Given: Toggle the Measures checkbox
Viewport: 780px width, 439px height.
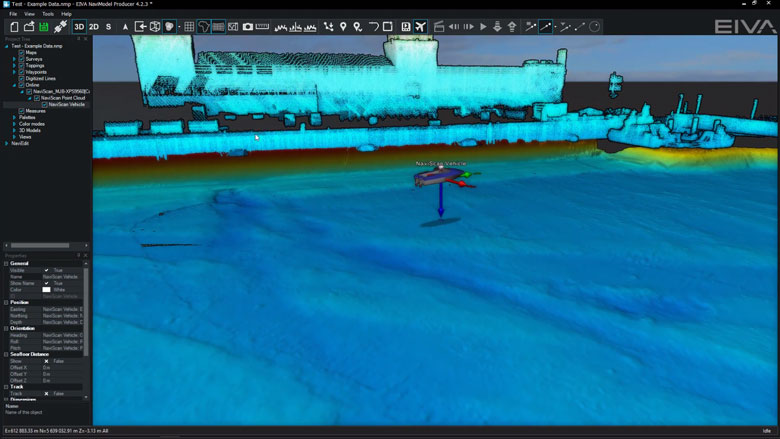Looking at the screenshot, I should [x=21, y=111].
